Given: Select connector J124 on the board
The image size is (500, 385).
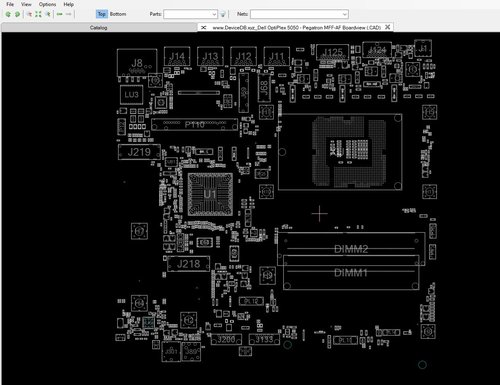Looking at the screenshot, I should tap(377, 50).
